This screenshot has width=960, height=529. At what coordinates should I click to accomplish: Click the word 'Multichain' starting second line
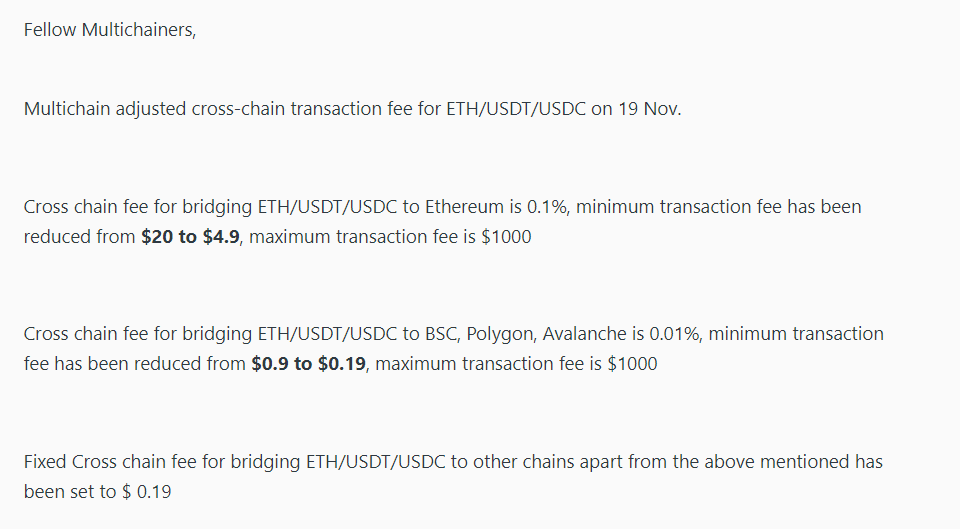tap(67, 109)
